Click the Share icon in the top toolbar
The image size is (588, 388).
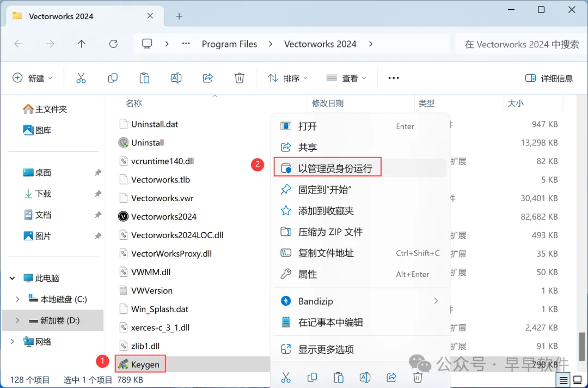[208, 78]
